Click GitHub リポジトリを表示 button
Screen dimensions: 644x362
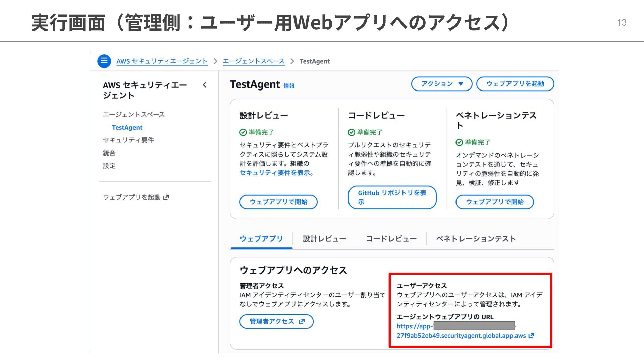click(x=392, y=197)
